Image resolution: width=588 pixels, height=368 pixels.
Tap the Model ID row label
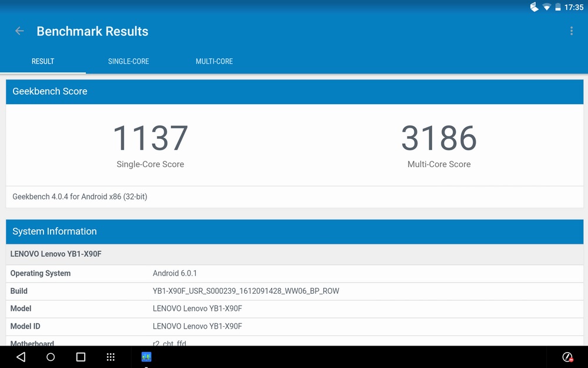[25, 326]
